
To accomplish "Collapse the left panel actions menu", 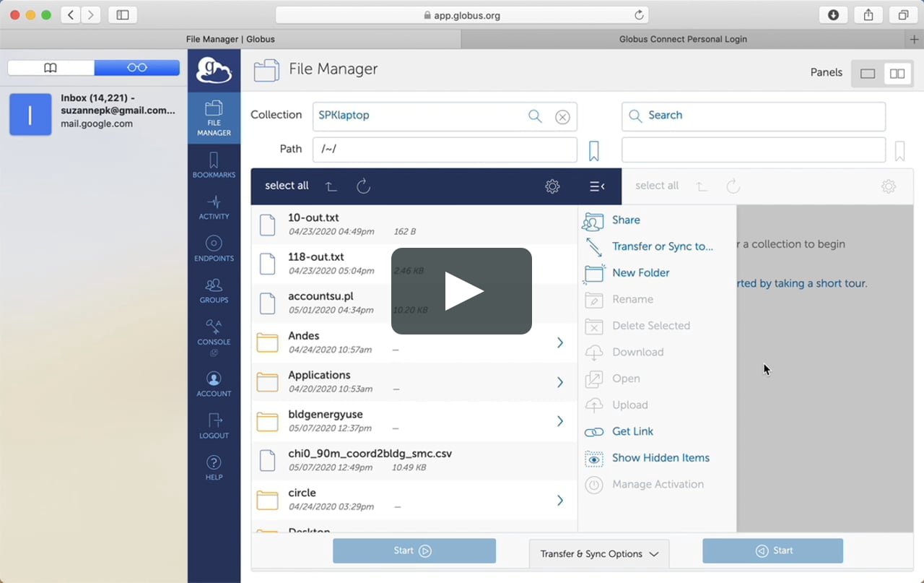I will 597,186.
